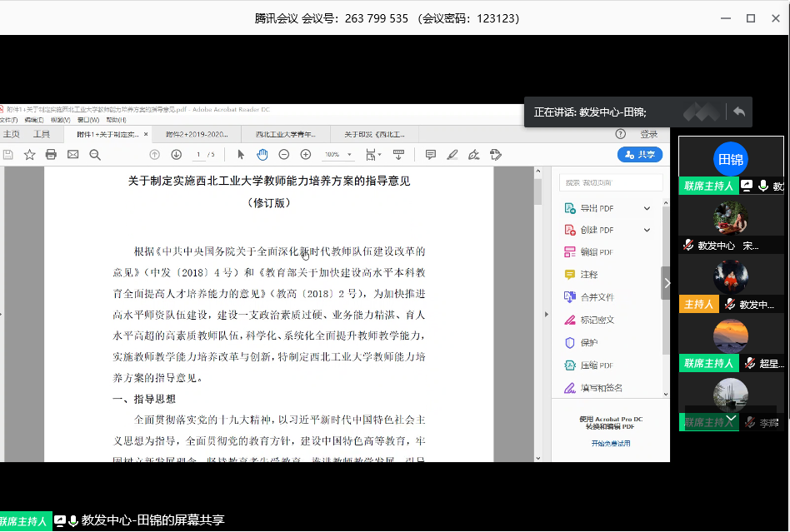This screenshot has height=532, width=790.
Task: Expand the 创建 PDF section
Action: 647,230
